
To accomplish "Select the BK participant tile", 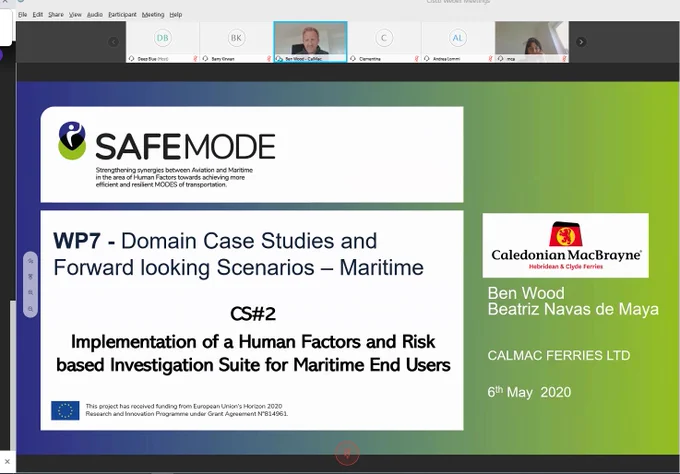I will pyautogui.click(x=236, y=42).
